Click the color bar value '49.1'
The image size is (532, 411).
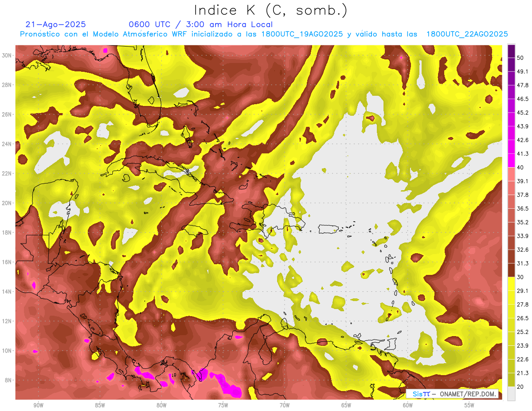(522, 71)
